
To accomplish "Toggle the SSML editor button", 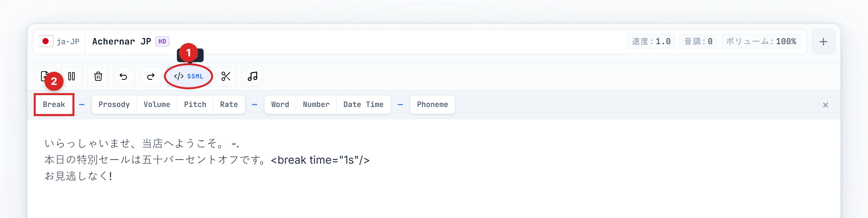I will click(189, 76).
